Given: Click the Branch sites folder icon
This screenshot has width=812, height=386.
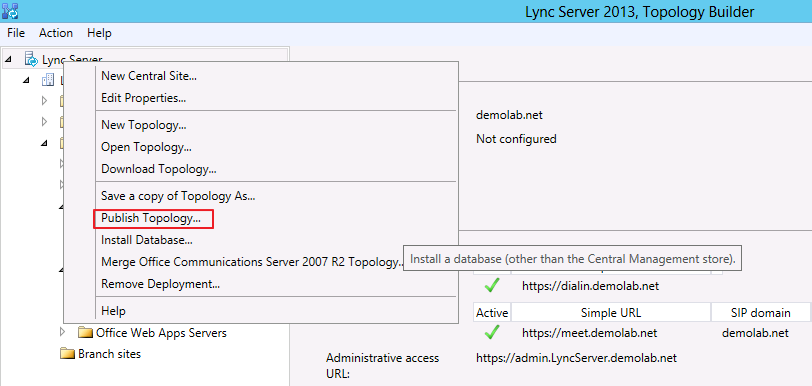Looking at the screenshot, I should tap(68, 354).
